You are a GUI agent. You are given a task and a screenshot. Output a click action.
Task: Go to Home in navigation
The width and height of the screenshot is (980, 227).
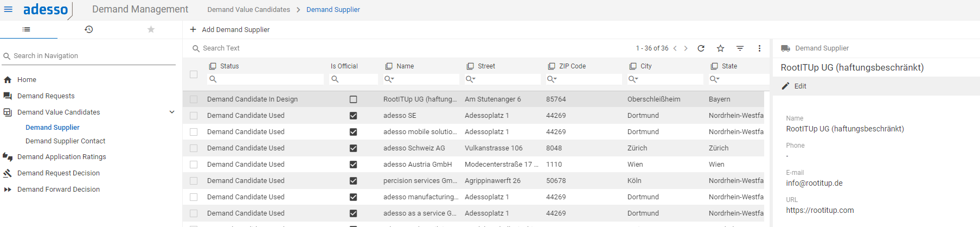click(27, 79)
